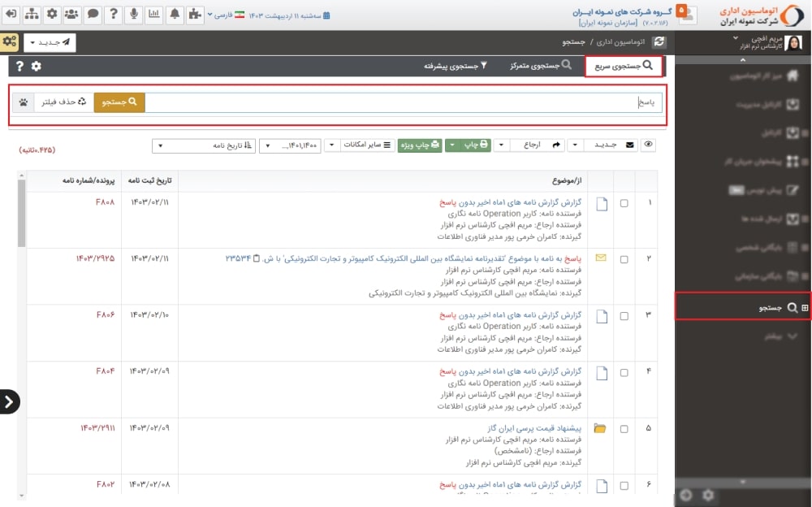Click the paw icon next to حذف فیلتر
812x507 pixels.
pos(24,102)
